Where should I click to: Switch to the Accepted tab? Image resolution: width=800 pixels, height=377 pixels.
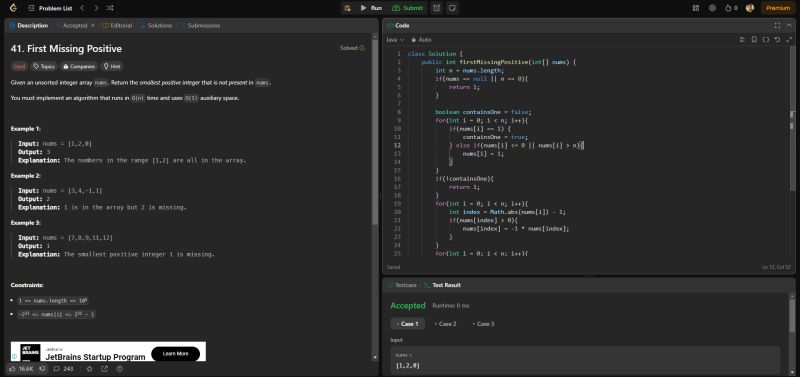coord(75,26)
